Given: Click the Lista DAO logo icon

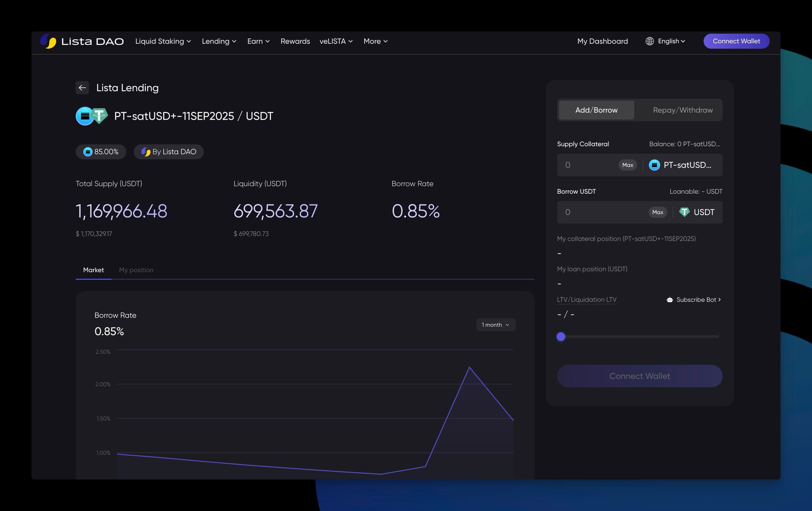Looking at the screenshot, I should point(48,41).
